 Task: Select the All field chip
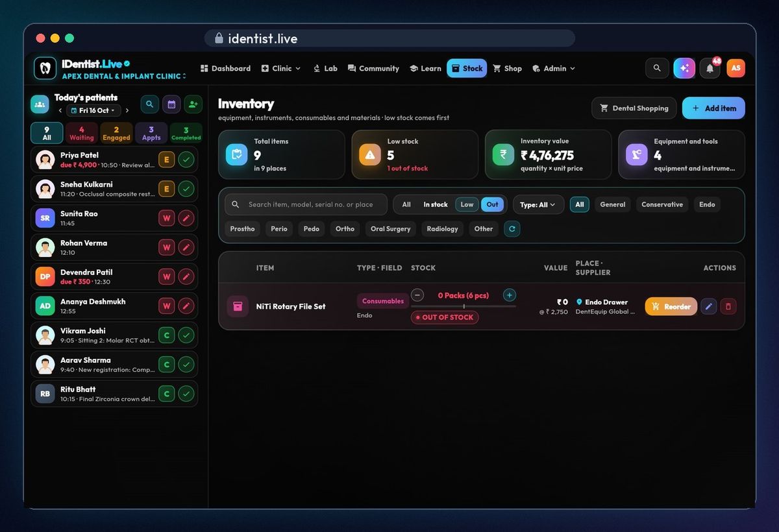click(x=580, y=204)
